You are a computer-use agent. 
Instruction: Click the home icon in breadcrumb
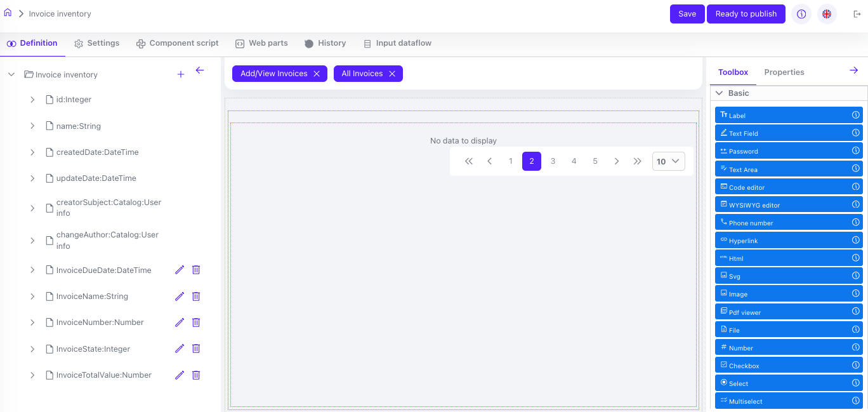point(8,13)
